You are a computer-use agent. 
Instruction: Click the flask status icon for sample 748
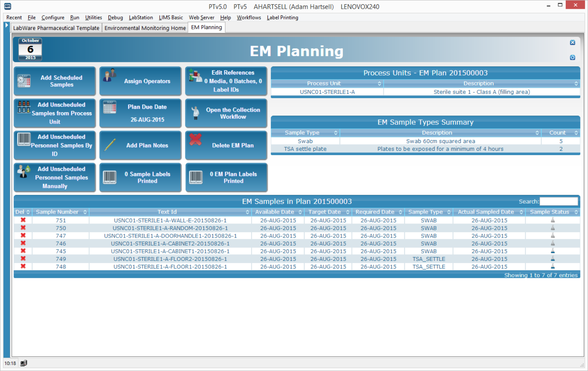(x=552, y=266)
